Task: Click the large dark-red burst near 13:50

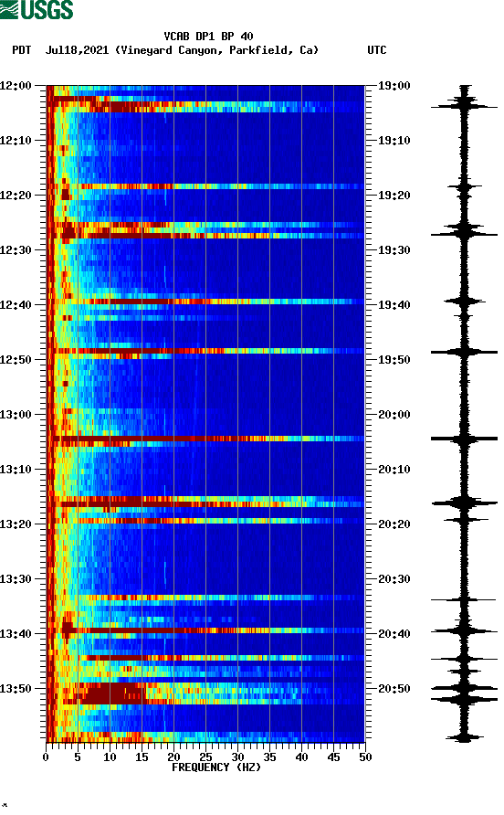Action: pyautogui.click(x=111, y=693)
